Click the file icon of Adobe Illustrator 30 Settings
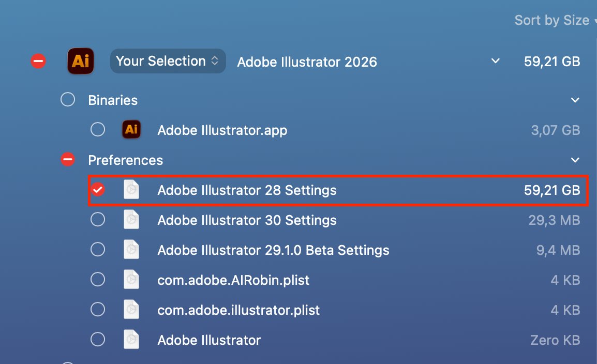This screenshot has height=364, width=597. [131, 219]
